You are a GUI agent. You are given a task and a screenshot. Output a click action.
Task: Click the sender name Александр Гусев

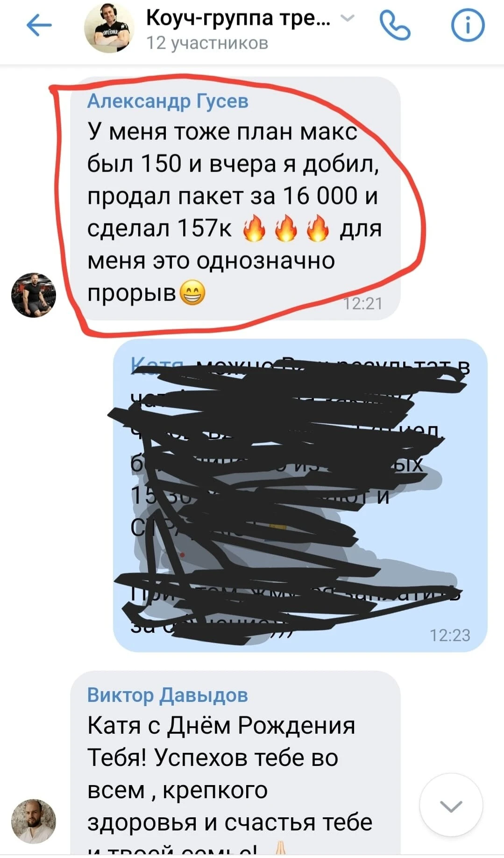168,101
